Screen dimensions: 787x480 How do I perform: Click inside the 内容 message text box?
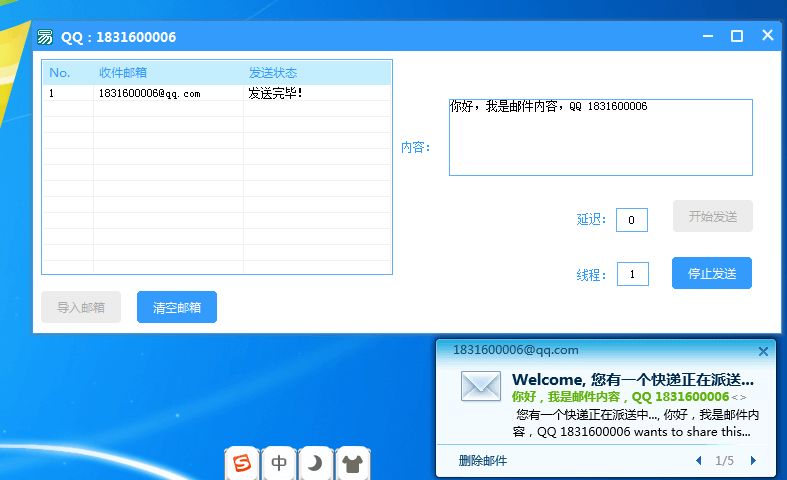pos(601,138)
